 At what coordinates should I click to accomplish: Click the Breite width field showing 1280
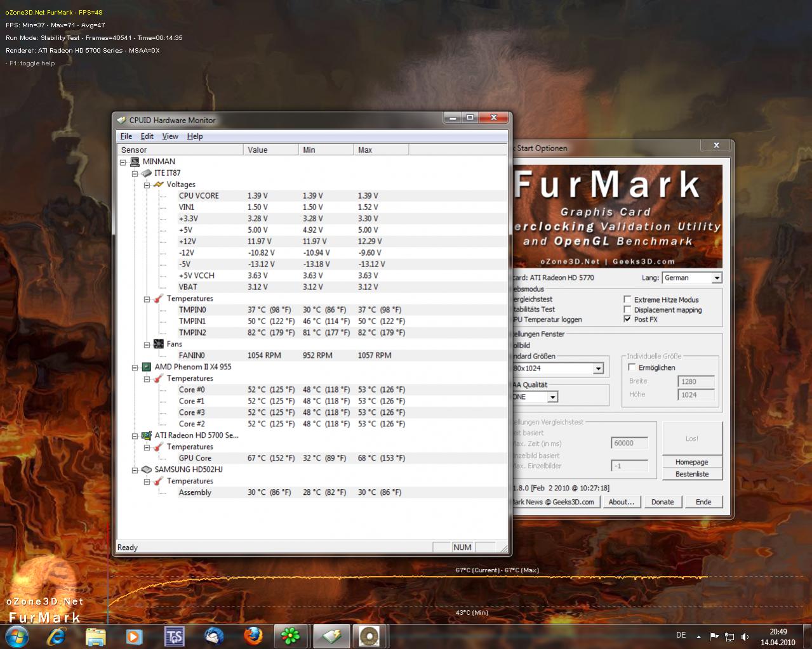coord(696,381)
